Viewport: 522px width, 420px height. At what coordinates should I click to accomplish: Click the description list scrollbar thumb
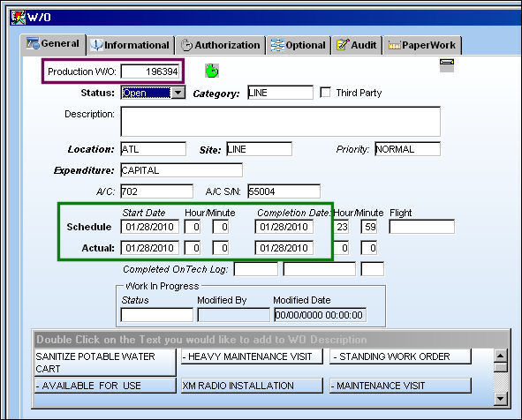501,367
